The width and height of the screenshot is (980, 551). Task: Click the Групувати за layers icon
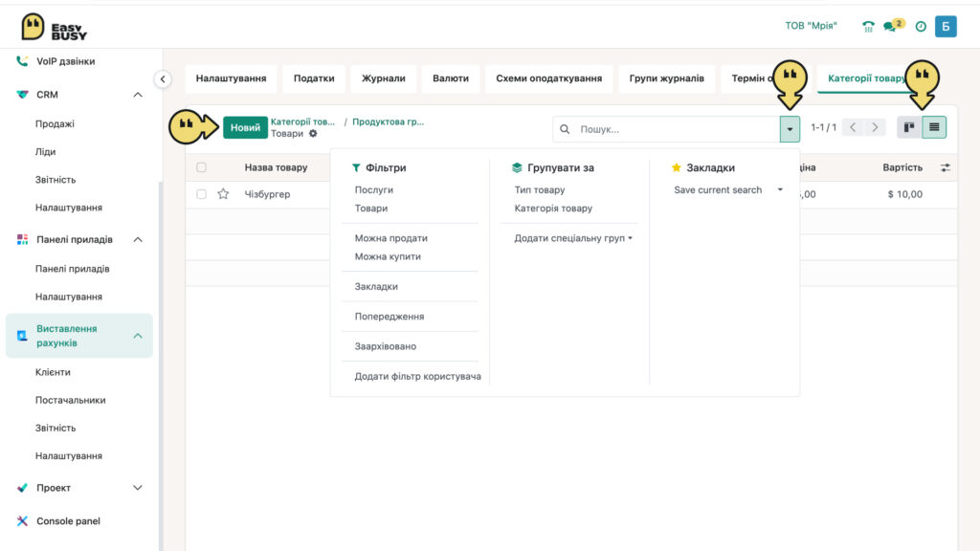(516, 167)
